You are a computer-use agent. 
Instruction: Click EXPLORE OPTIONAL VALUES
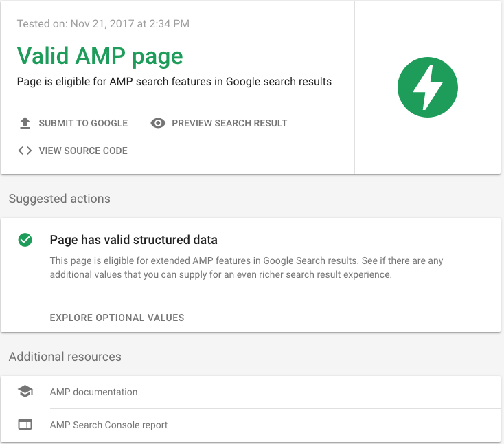(x=117, y=318)
